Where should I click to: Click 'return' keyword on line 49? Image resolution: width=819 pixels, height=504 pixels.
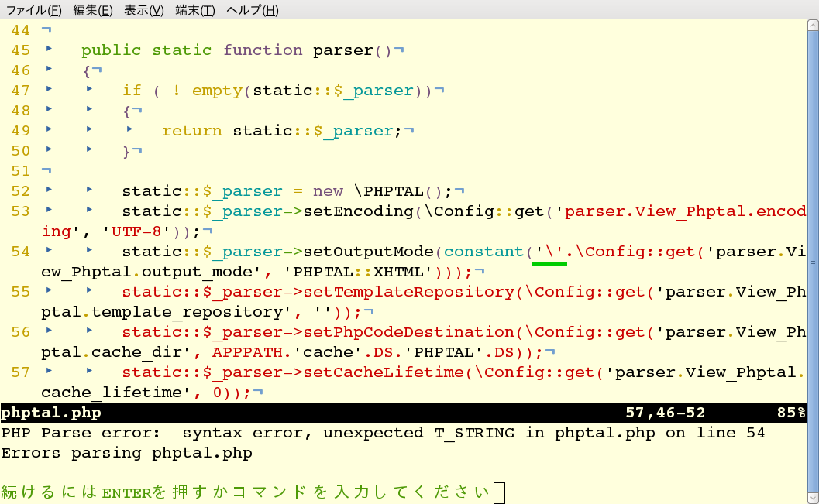[192, 130]
